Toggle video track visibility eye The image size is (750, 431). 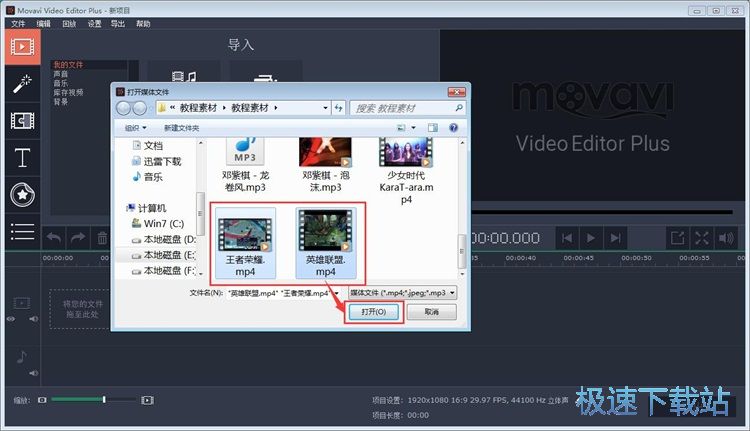(11, 319)
